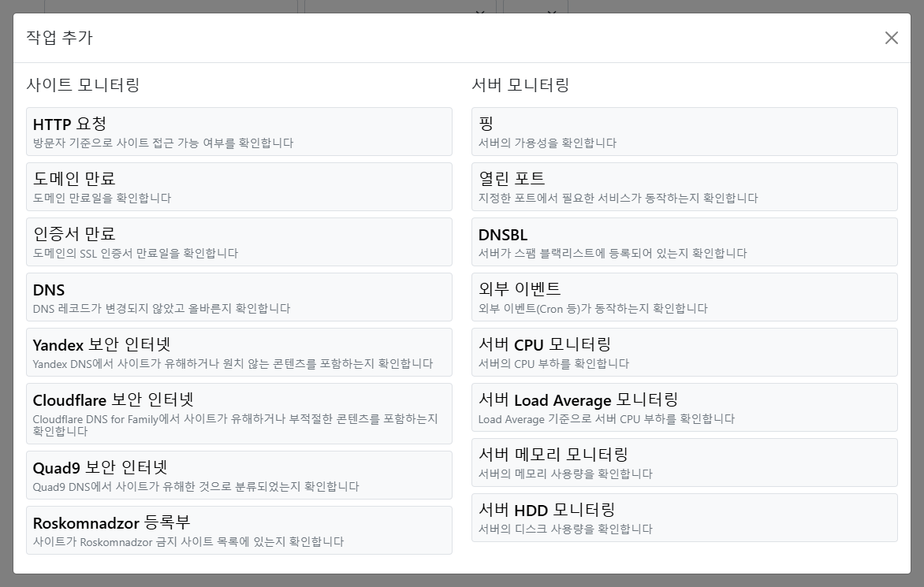Add the 서버 HDD 모니터링 check
Screen dimensions: 924x587
(684, 518)
